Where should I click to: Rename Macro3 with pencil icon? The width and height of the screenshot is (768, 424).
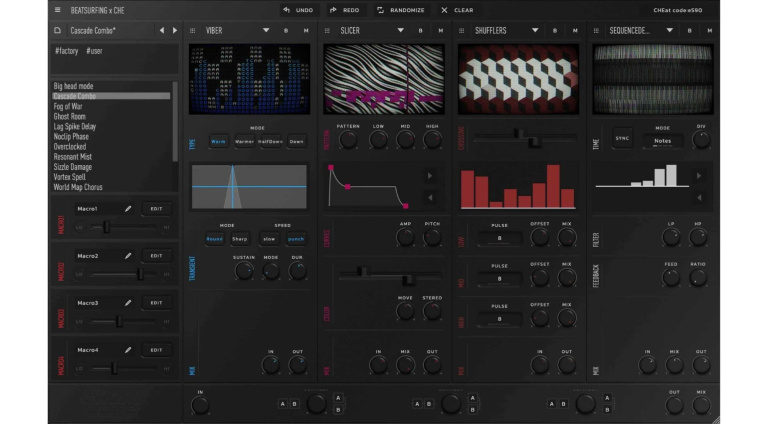click(128, 303)
